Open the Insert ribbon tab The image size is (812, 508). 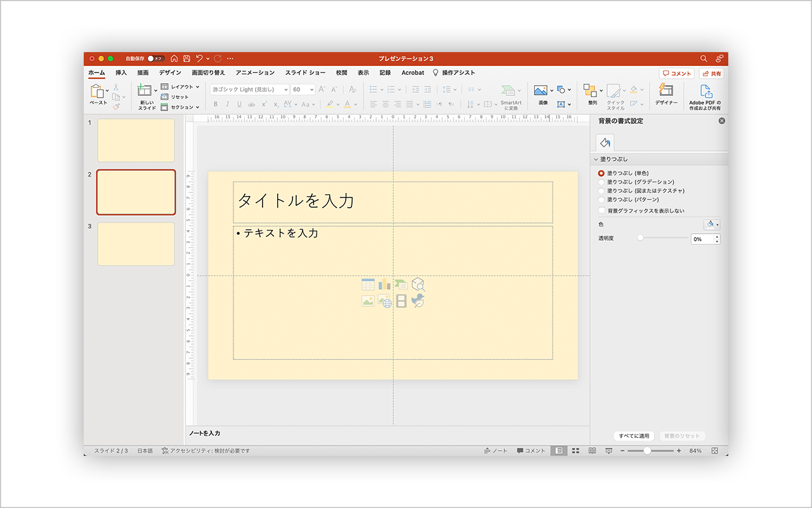click(x=121, y=73)
